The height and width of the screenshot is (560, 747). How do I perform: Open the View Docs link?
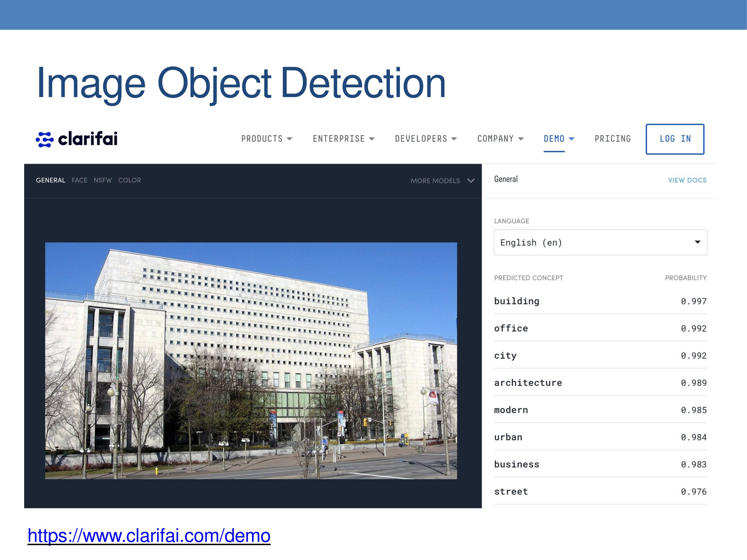687,180
